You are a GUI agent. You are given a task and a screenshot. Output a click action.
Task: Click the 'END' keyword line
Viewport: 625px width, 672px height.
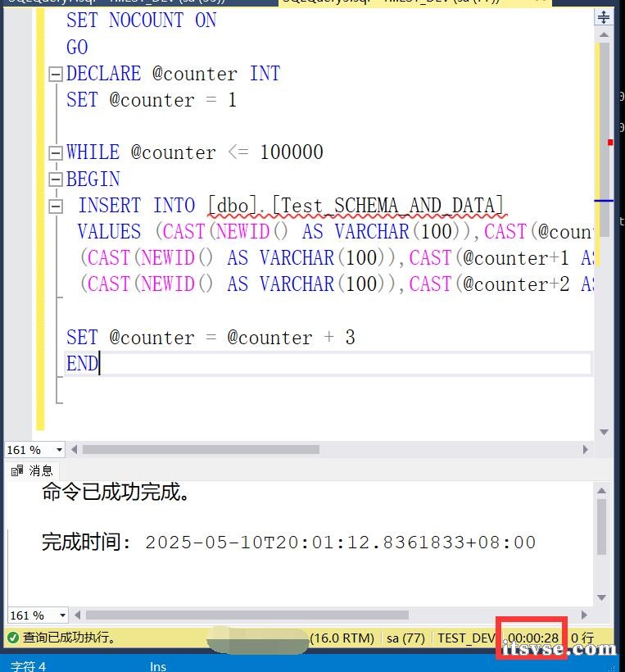(82, 364)
